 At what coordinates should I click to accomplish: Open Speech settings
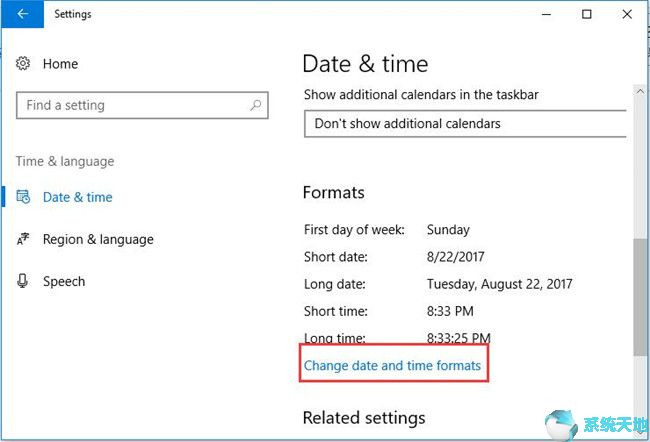(x=64, y=282)
